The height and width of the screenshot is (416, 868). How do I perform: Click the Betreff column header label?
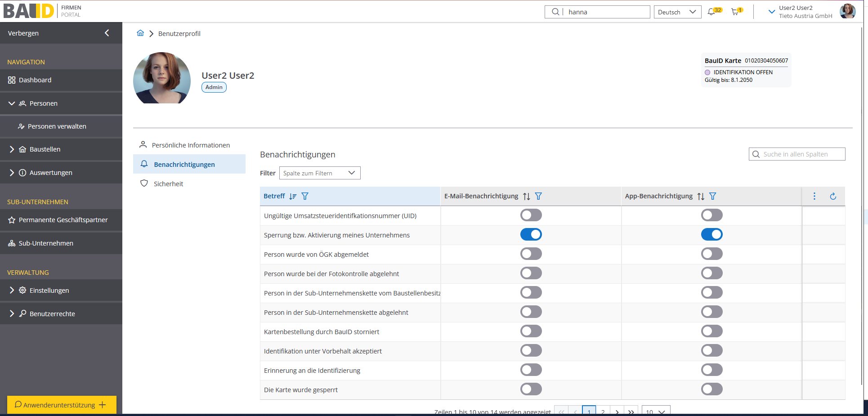[274, 196]
